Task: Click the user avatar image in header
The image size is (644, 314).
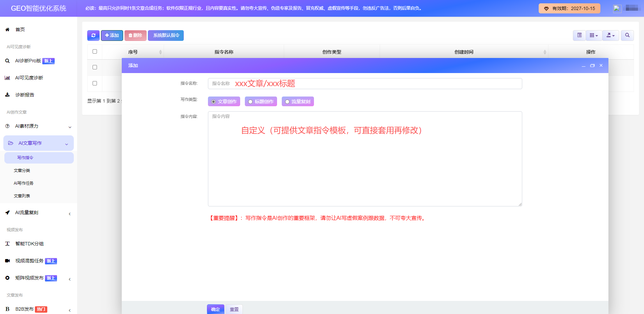Action: (617, 8)
